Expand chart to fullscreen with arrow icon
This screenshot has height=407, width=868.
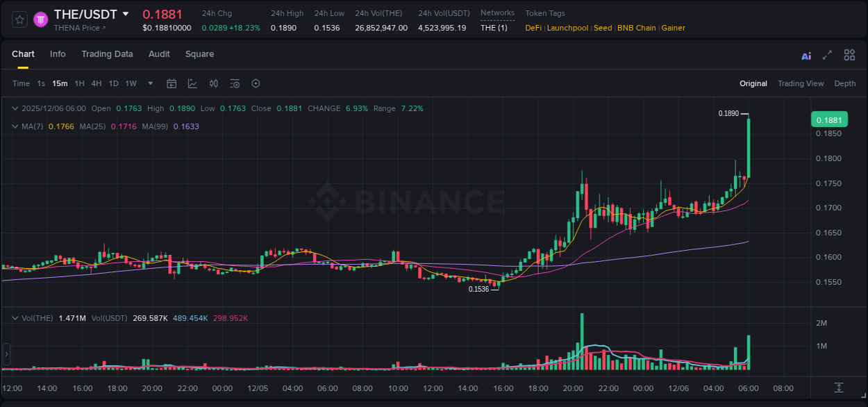pos(827,54)
